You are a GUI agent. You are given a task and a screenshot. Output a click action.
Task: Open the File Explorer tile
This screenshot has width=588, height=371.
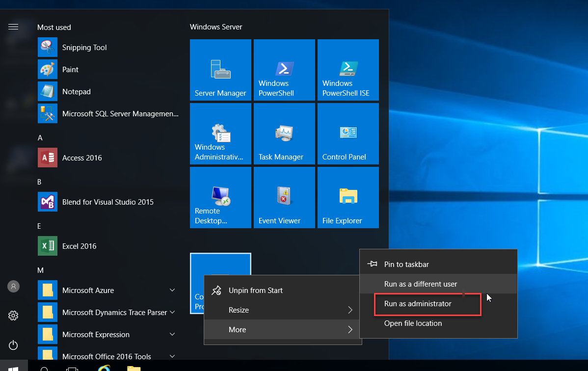348,197
